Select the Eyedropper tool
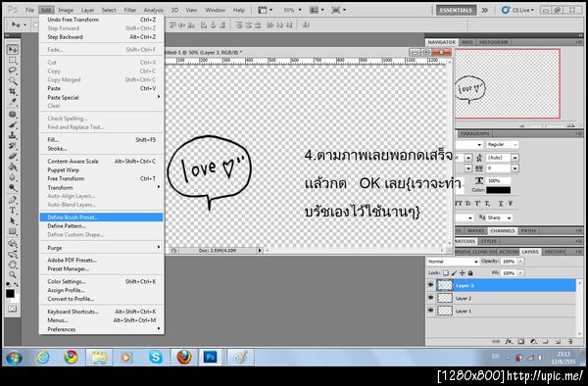This screenshot has height=386, width=588. pyautogui.click(x=13, y=101)
